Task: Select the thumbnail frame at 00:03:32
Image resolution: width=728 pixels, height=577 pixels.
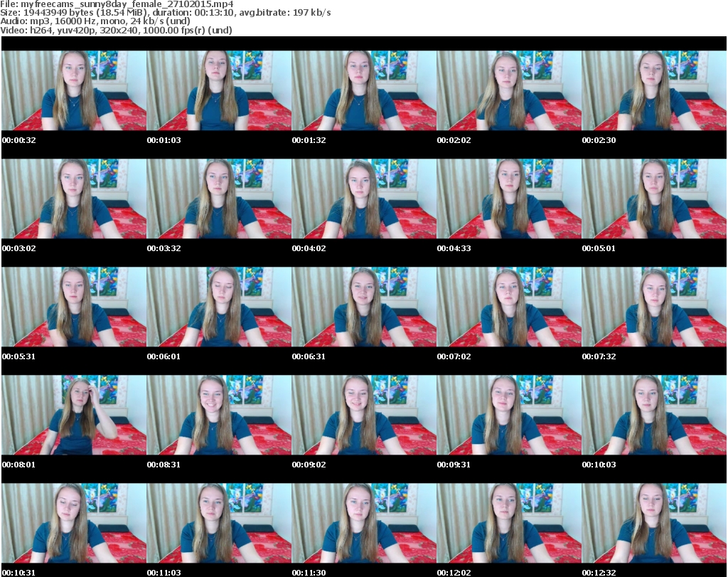Action: 219,198
